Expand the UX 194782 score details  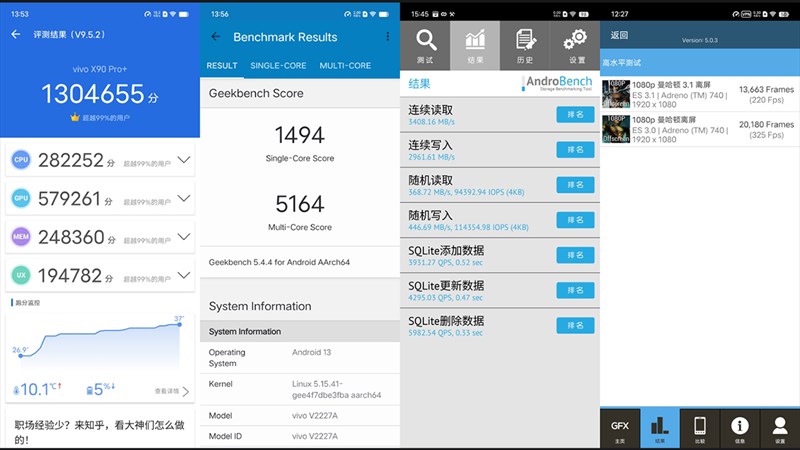184,275
